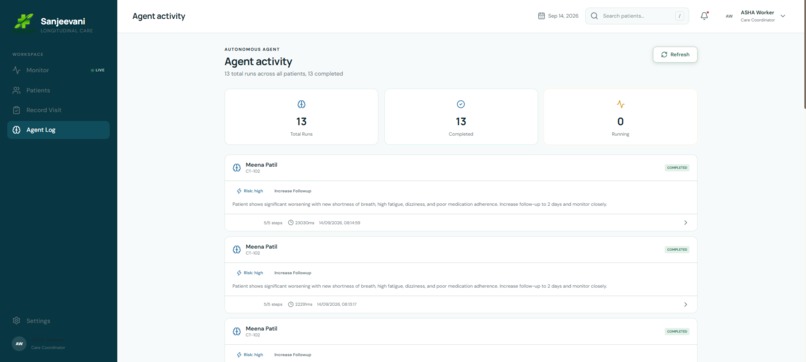Open the Monitor pulse icon in sidebar
Screen dimensions: 806x362
pyautogui.click(x=16, y=70)
